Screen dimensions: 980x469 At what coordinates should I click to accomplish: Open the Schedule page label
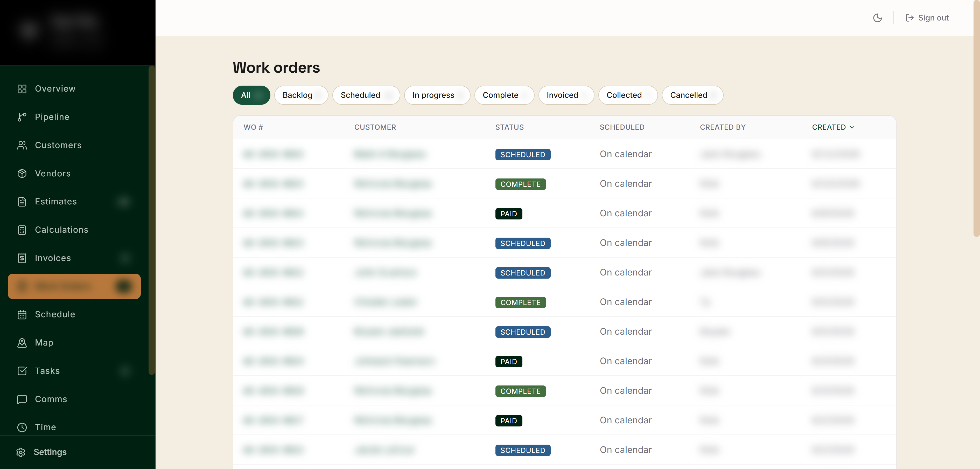tap(55, 314)
